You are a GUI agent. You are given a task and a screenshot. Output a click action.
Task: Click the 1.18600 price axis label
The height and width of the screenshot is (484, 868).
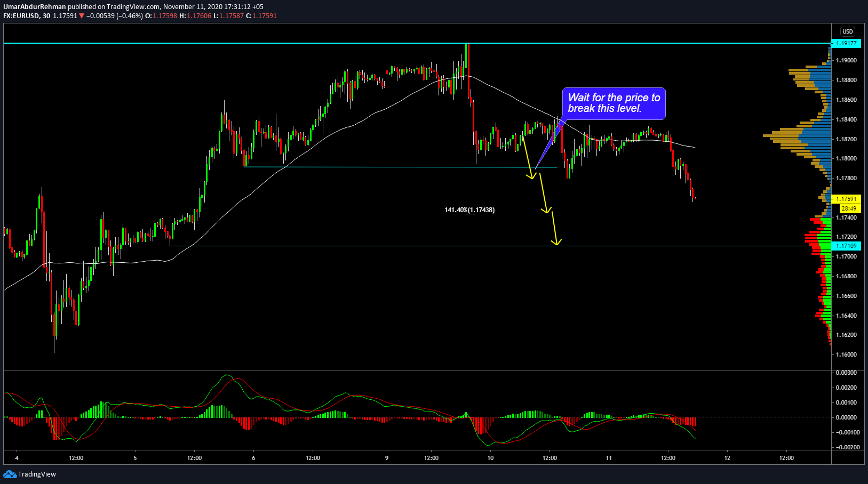click(x=846, y=100)
